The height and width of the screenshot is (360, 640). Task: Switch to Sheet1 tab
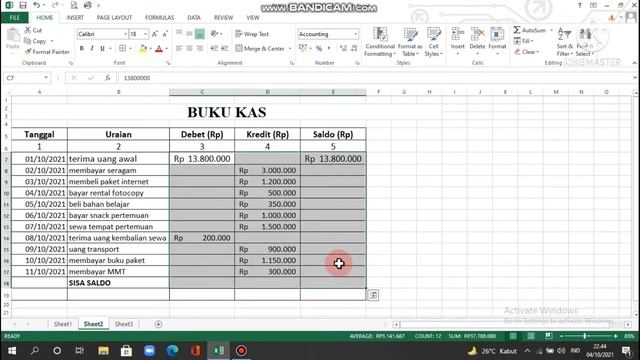click(63, 324)
